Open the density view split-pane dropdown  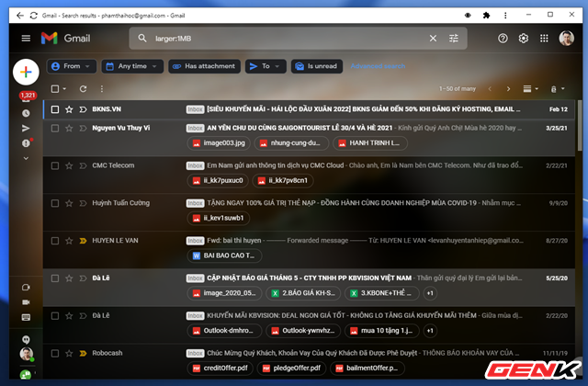(x=531, y=89)
